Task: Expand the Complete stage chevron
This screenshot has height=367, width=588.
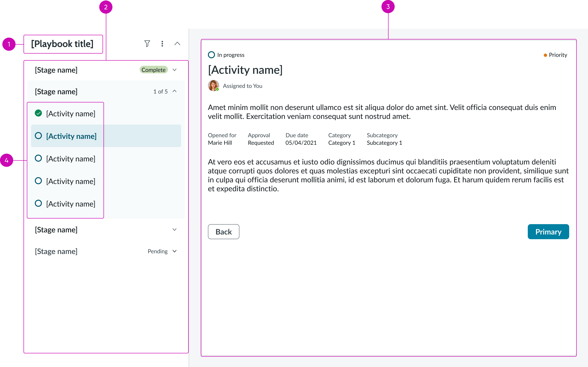Action: click(175, 70)
